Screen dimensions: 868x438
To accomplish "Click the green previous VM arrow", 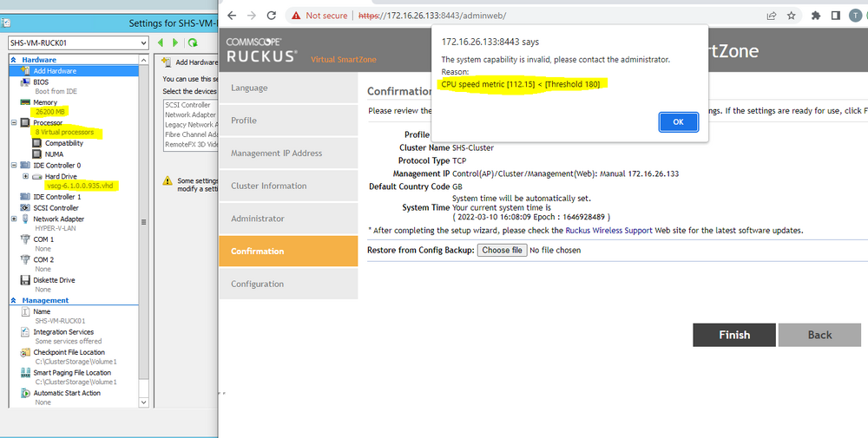I will point(160,42).
